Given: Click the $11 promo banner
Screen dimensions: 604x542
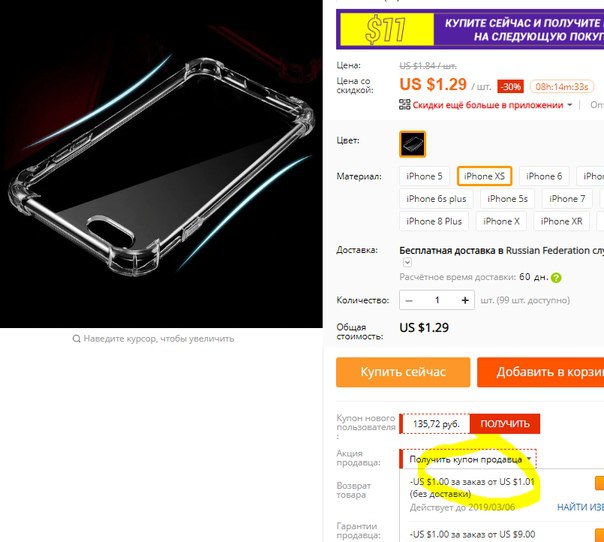Looking at the screenshot, I should point(470,30).
